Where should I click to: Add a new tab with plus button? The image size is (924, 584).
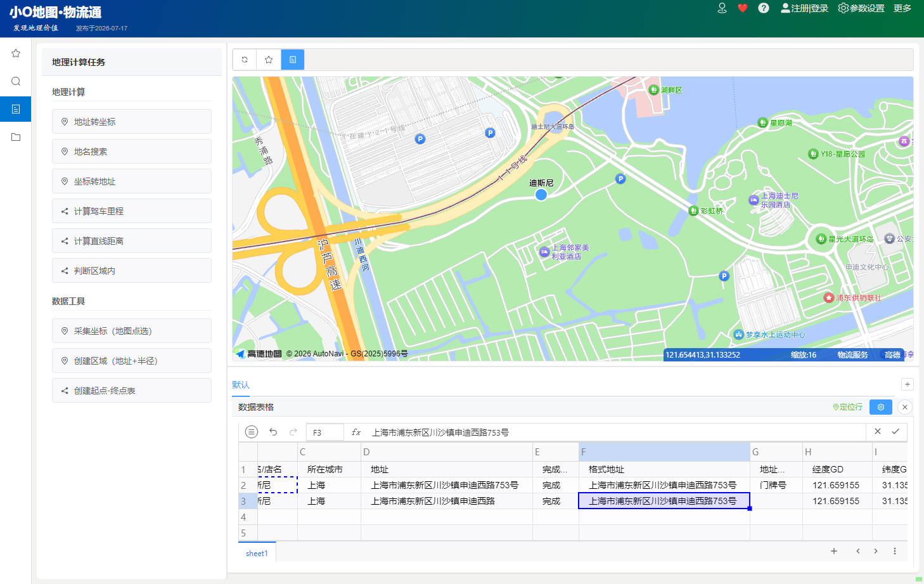(908, 384)
